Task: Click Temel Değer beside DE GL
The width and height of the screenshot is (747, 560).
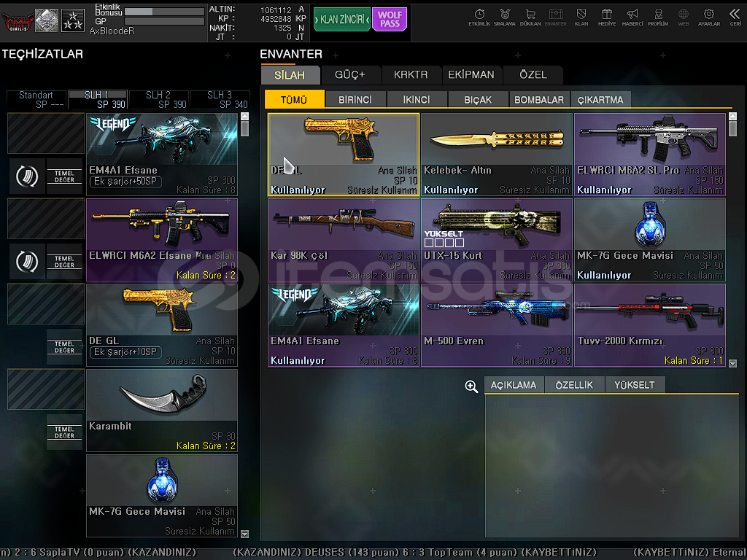Action: point(64,346)
